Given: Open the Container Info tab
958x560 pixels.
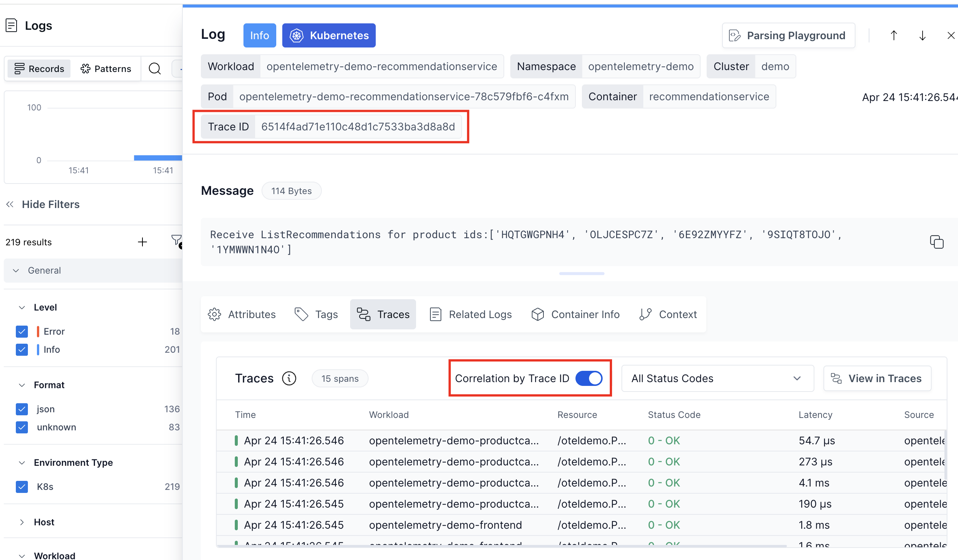Looking at the screenshot, I should coord(575,314).
